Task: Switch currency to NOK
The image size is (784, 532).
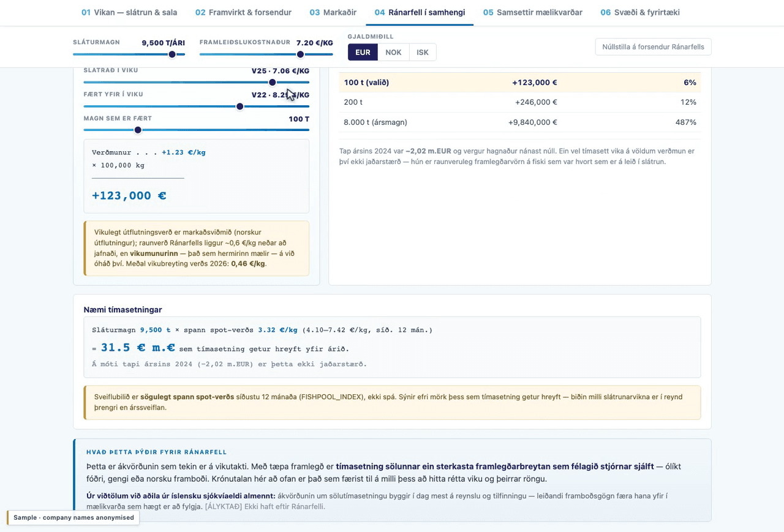Action: coord(393,52)
